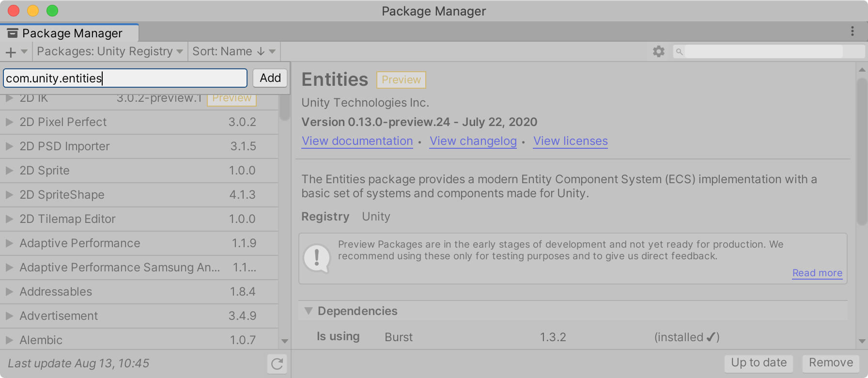Click the 1.8.4 Addressables version
Screen dimensions: 868x378
[x=243, y=292]
